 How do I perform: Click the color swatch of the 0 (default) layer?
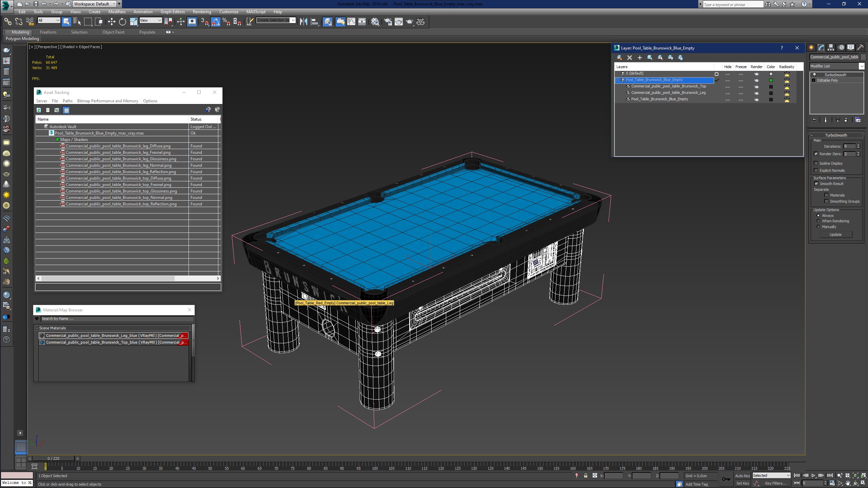point(771,74)
